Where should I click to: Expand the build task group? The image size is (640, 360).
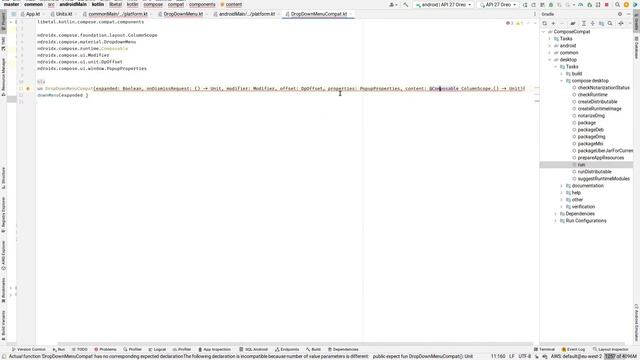click(562, 73)
